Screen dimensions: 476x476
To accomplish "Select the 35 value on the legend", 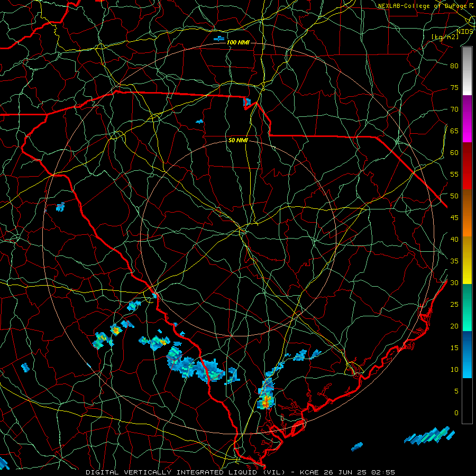I will point(454,261).
